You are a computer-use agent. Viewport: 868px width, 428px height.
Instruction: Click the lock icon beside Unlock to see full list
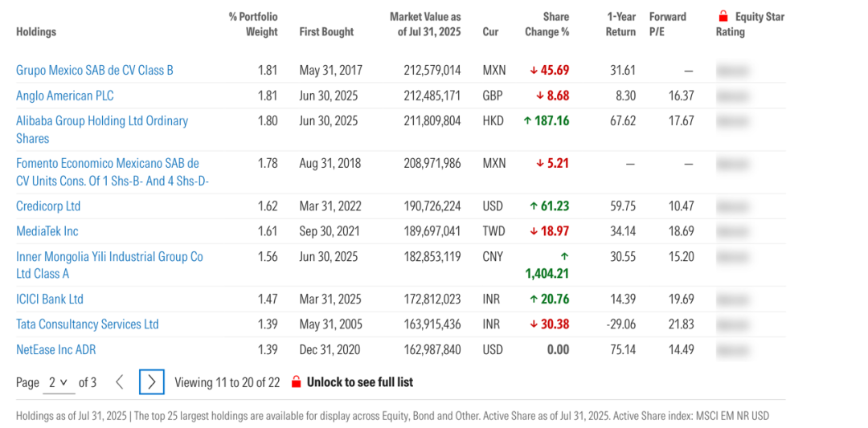pyautogui.click(x=296, y=382)
